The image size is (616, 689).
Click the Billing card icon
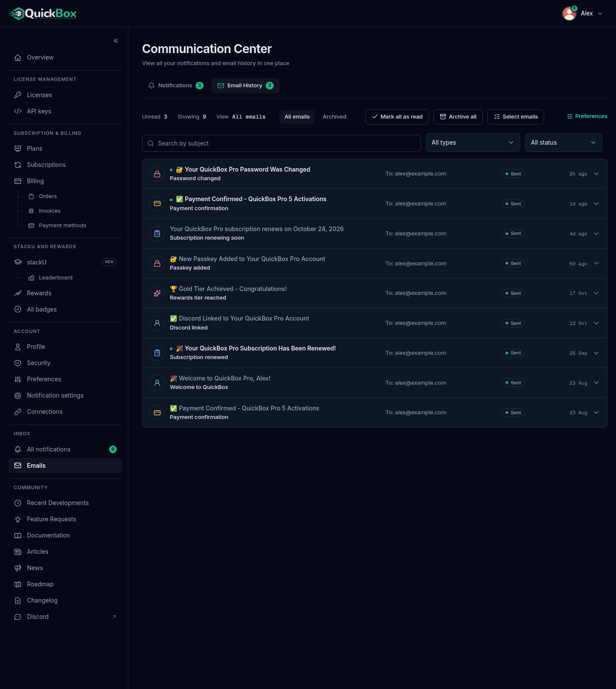pos(18,181)
